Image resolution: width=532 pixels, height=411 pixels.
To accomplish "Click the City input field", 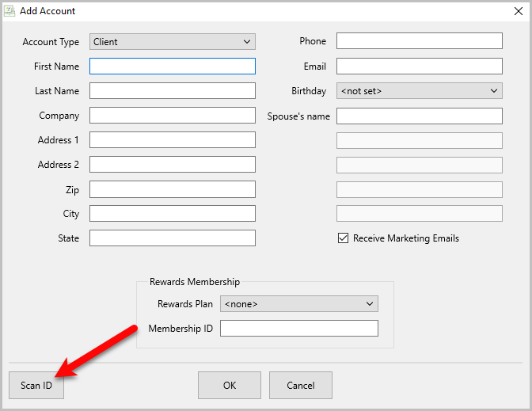I will pyautogui.click(x=173, y=214).
